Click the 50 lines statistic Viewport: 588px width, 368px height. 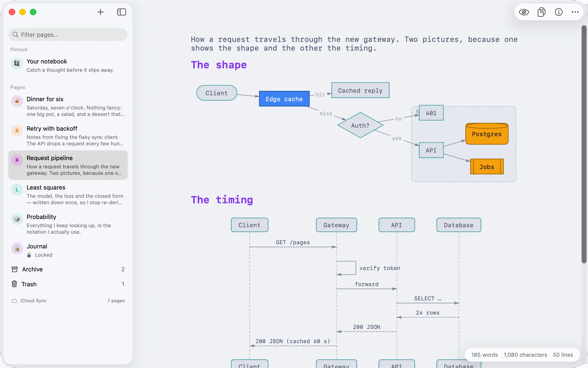pyautogui.click(x=563, y=355)
